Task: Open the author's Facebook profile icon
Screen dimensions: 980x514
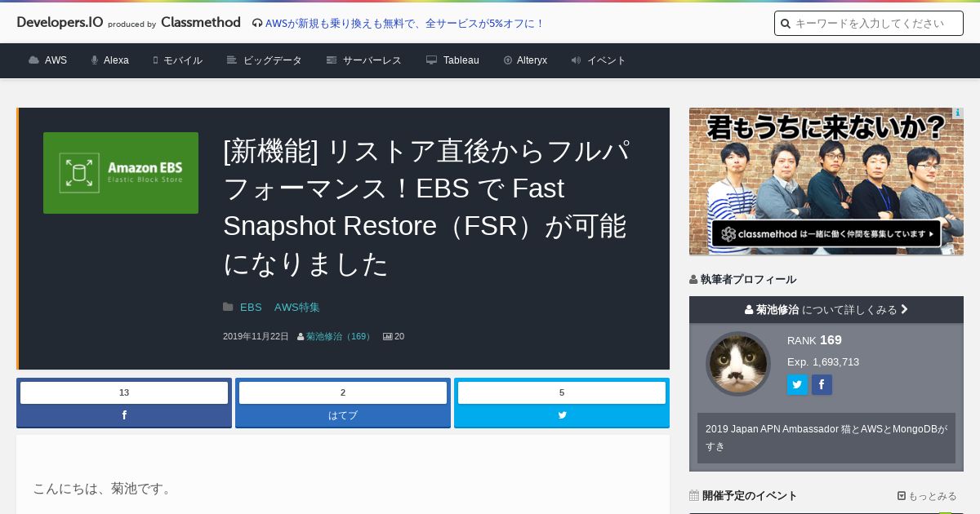Action: [822, 385]
